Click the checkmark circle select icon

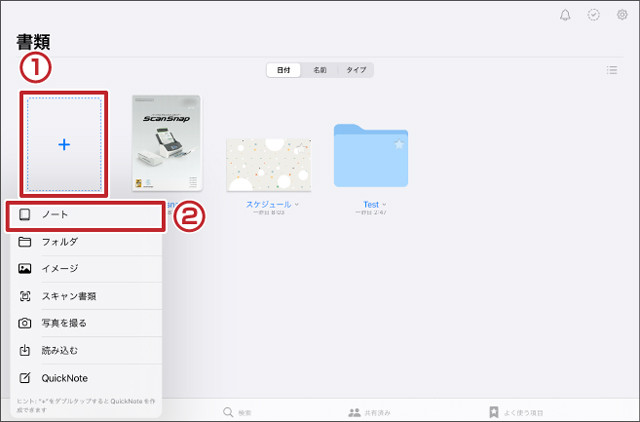point(593,15)
